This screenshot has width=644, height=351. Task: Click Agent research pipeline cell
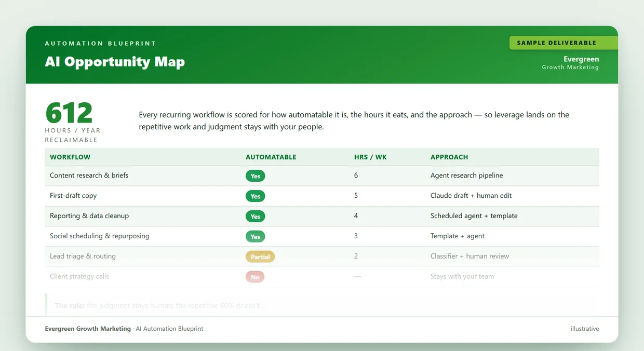[466, 176]
